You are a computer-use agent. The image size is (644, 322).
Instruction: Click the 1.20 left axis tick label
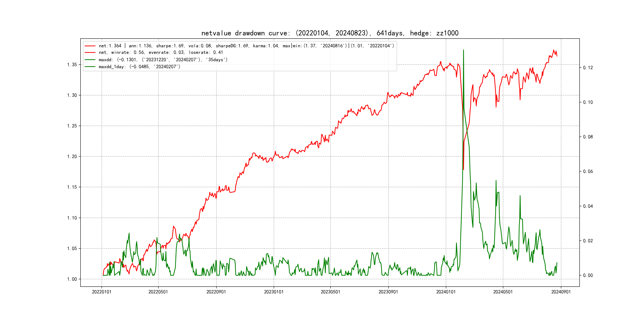coord(72,157)
